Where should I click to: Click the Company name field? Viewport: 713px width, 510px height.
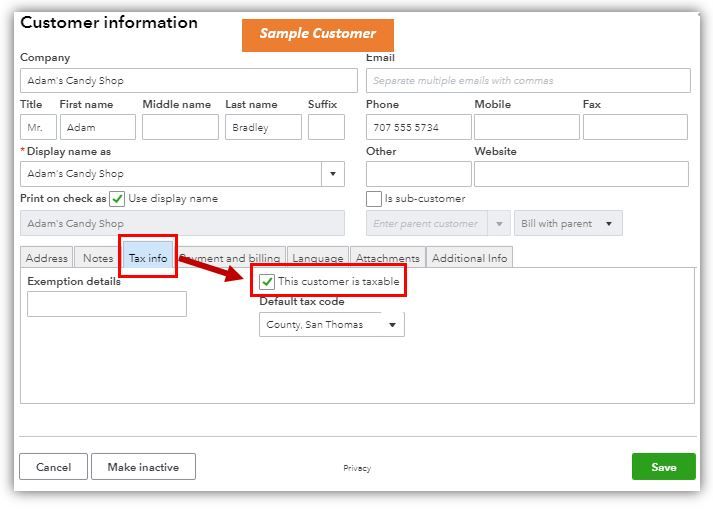189,80
